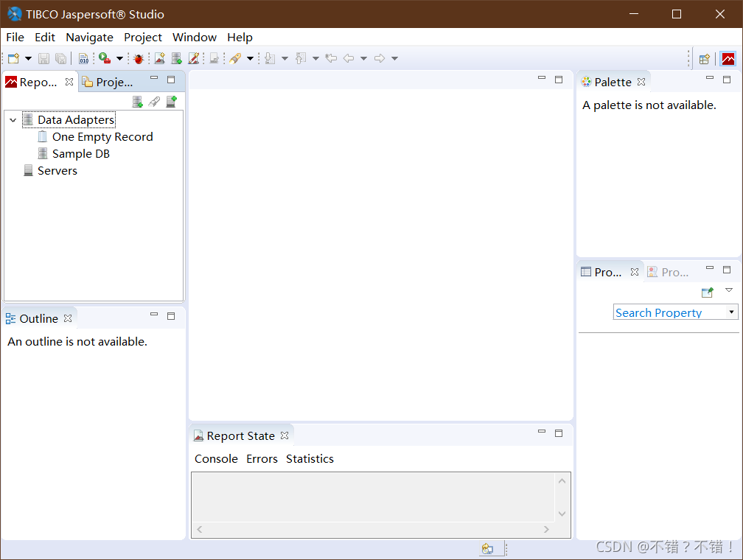Click the Open Perspective icon
Viewport: 743px width, 560px height.
point(705,59)
